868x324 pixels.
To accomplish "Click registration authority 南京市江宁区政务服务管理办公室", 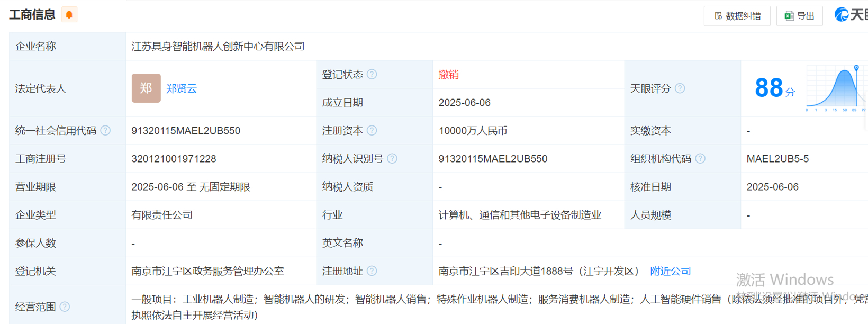I will tap(207, 271).
